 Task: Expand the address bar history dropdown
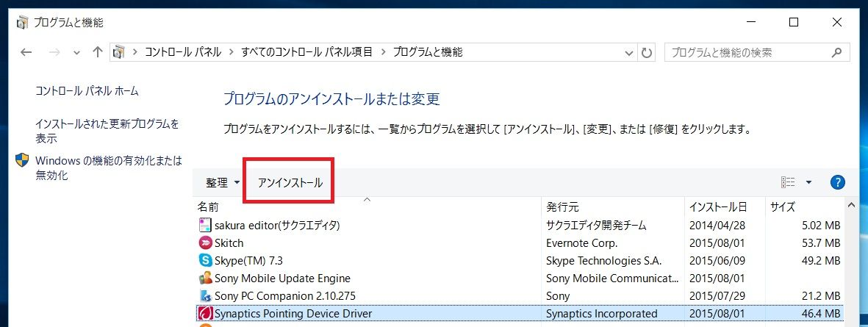coord(629,53)
